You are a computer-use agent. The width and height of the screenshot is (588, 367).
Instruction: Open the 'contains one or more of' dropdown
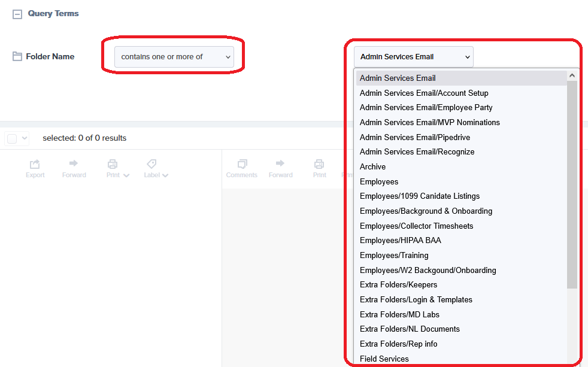coord(174,57)
